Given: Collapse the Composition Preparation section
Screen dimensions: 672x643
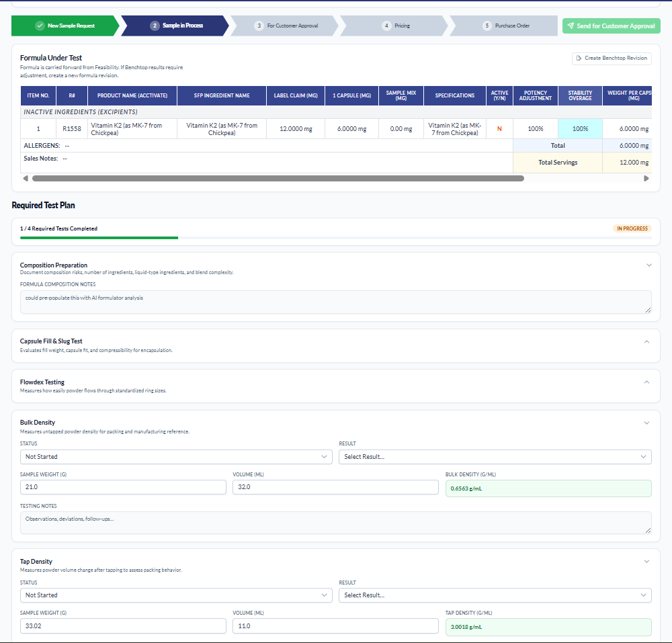Looking at the screenshot, I should [649, 265].
